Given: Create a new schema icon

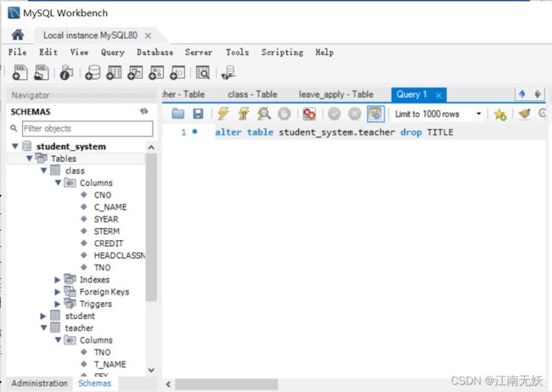Looking at the screenshot, I should (93, 72).
